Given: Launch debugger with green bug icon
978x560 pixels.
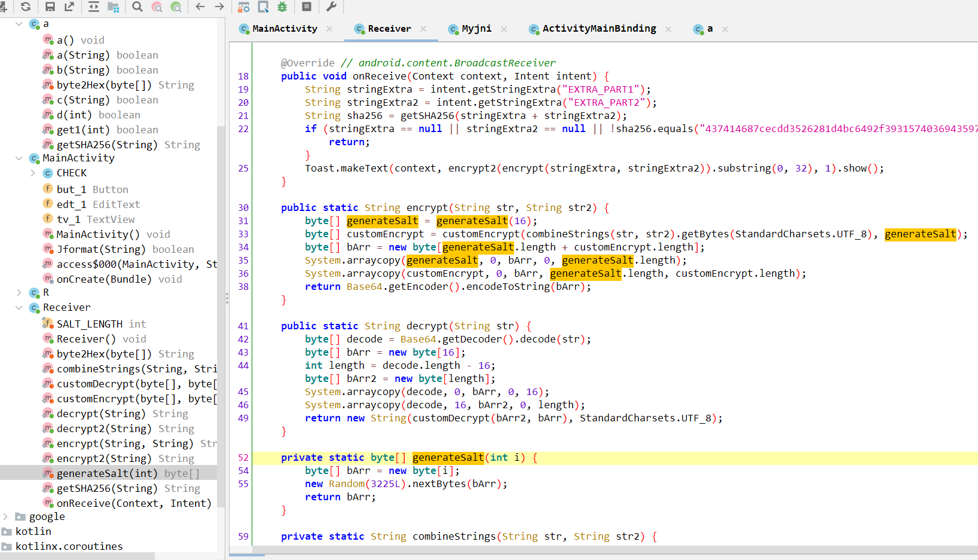Looking at the screenshot, I should [282, 7].
